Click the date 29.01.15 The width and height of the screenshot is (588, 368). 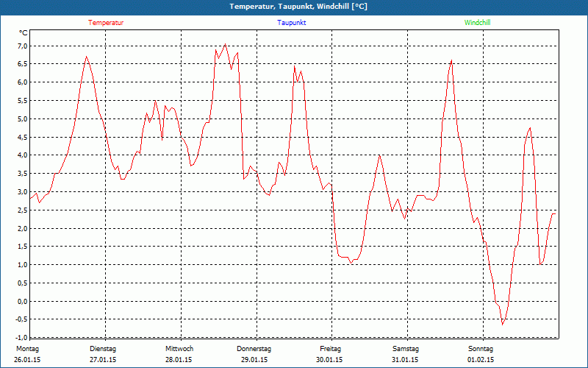point(254,360)
